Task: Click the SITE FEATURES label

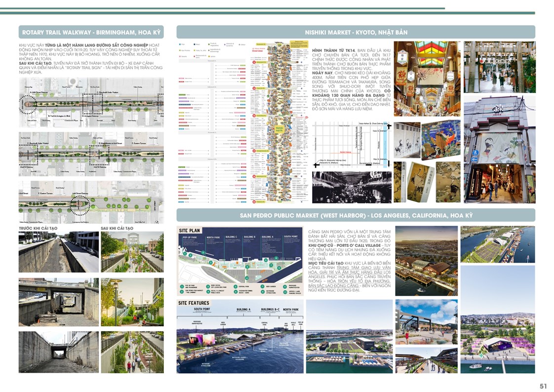Action: coord(194,302)
